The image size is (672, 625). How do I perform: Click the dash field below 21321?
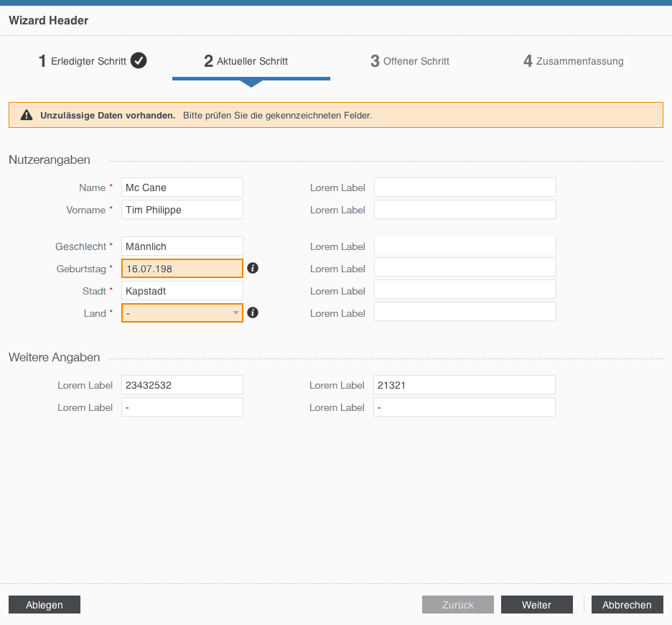(464, 407)
